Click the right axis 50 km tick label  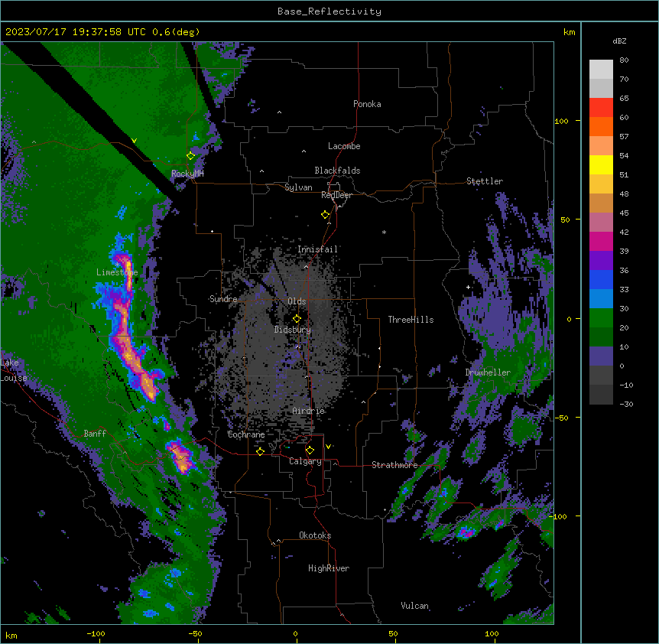coord(565,220)
